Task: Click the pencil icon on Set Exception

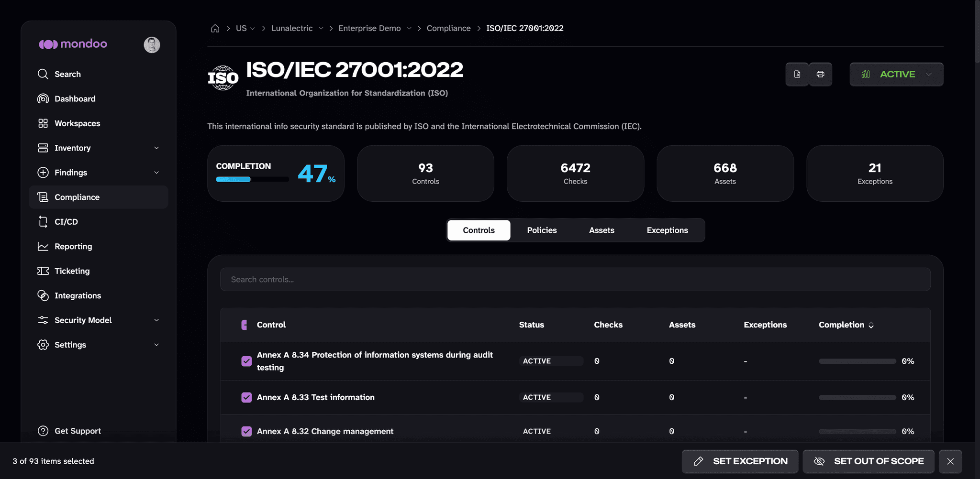Action: (699, 461)
